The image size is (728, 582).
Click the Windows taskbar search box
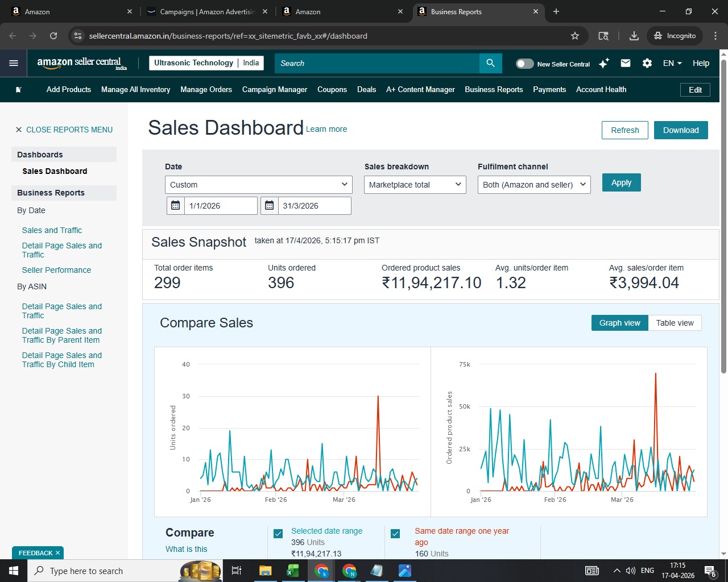pos(125,571)
